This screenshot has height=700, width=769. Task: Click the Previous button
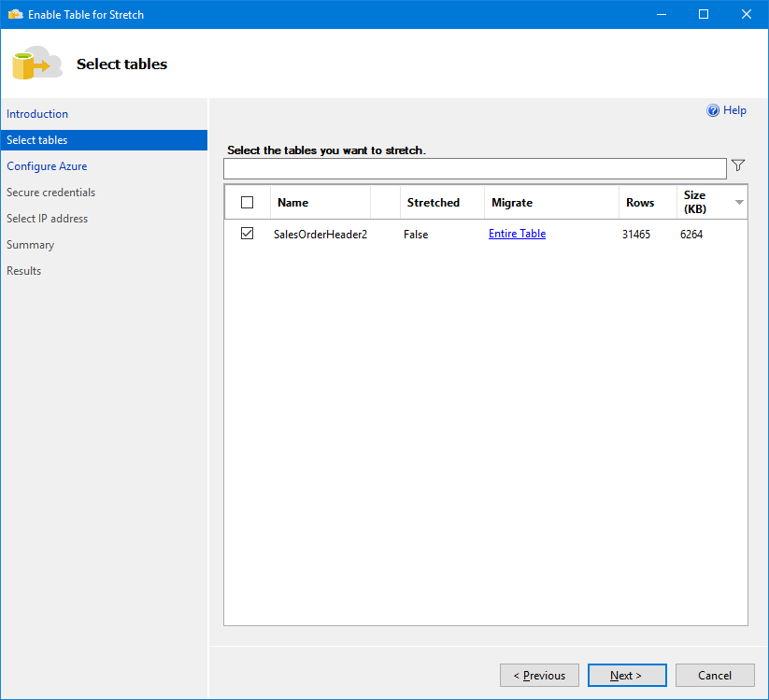[x=539, y=676]
